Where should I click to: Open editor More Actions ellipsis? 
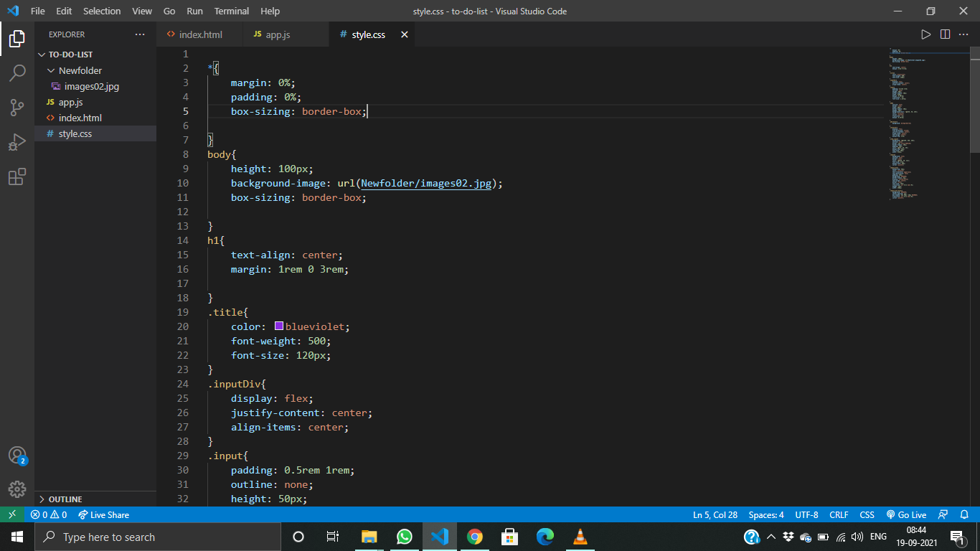[963, 34]
